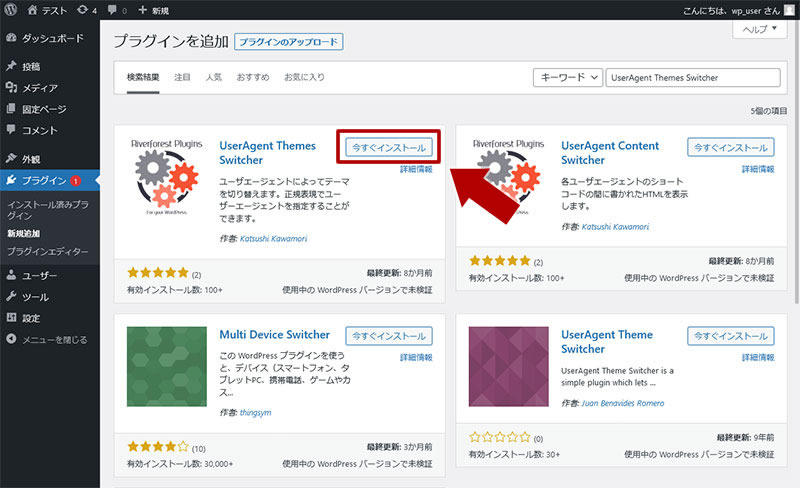Open 詳細情報 for UserAgent Theme Switcher
The height and width of the screenshot is (488, 800).
(x=758, y=357)
